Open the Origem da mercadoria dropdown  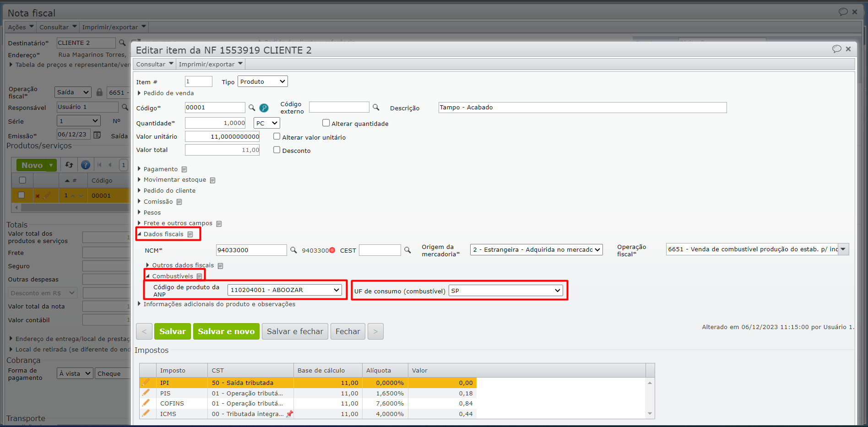[536, 249]
